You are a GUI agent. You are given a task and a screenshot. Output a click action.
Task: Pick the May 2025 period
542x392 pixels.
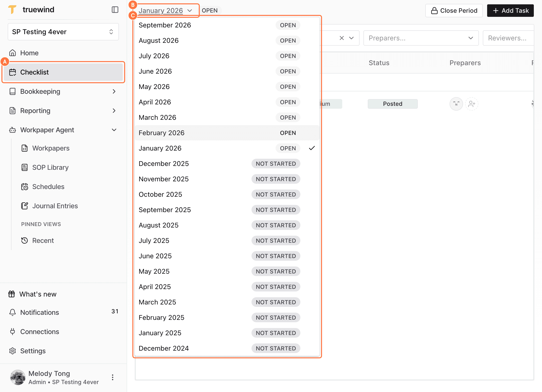[x=227, y=271]
